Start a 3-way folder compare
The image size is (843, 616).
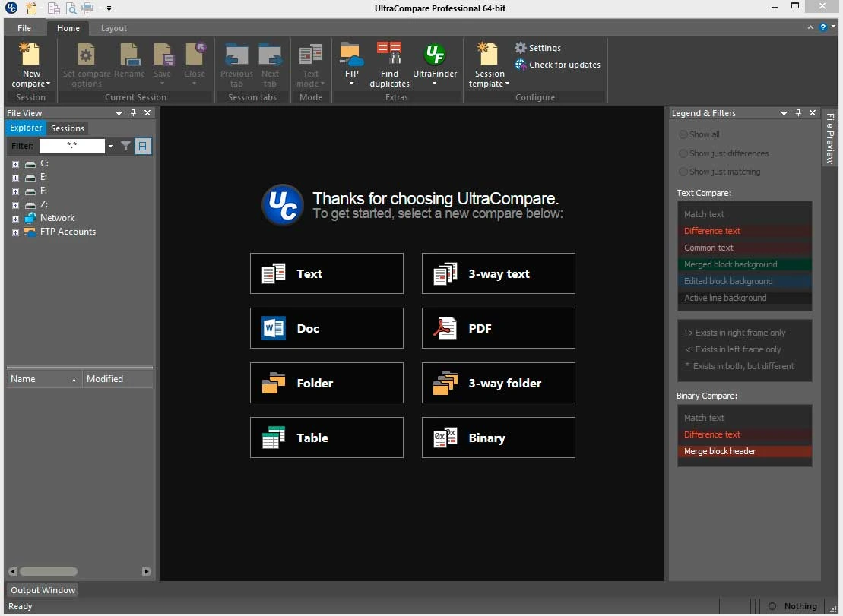(499, 383)
